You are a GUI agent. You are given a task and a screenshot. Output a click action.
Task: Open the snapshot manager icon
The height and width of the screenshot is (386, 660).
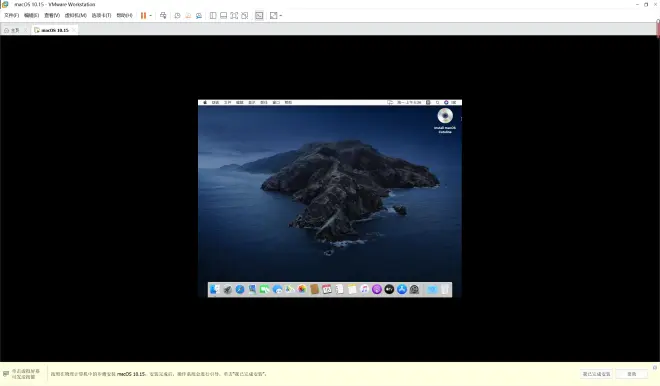[x=199, y=16]
